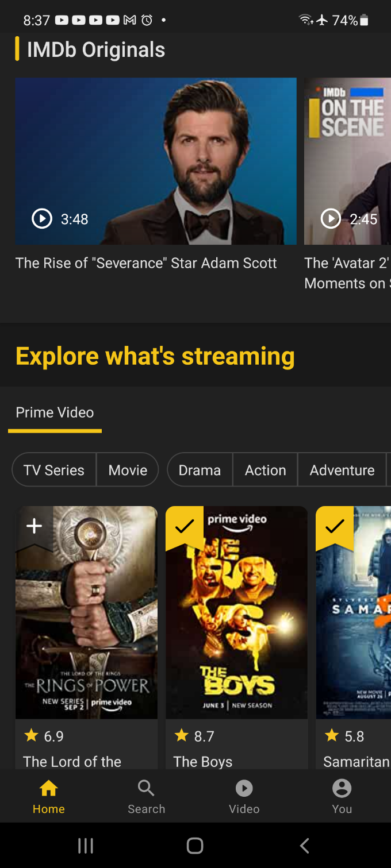Select the Prime Video tab
The image size is (391, 868).
pos(55,412)
